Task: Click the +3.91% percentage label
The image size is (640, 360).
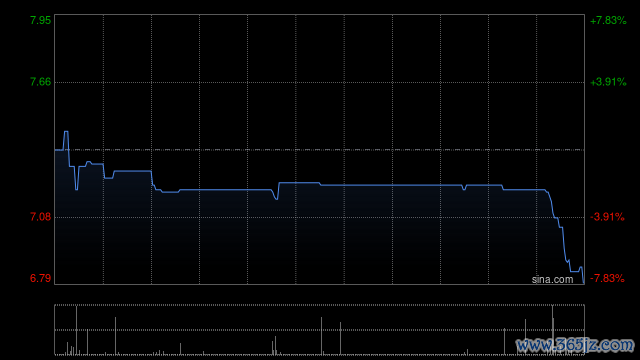Action: click(608, 82)
